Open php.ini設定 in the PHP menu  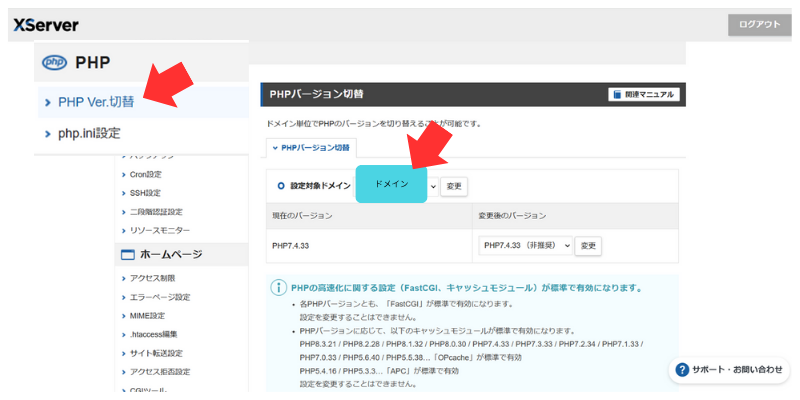coord(89,134)
